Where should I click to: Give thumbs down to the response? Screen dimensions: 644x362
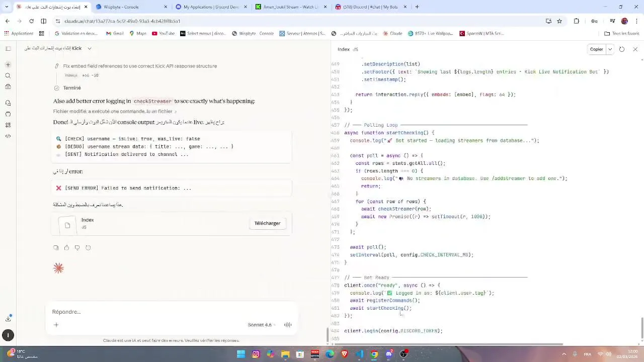(77, 248)
